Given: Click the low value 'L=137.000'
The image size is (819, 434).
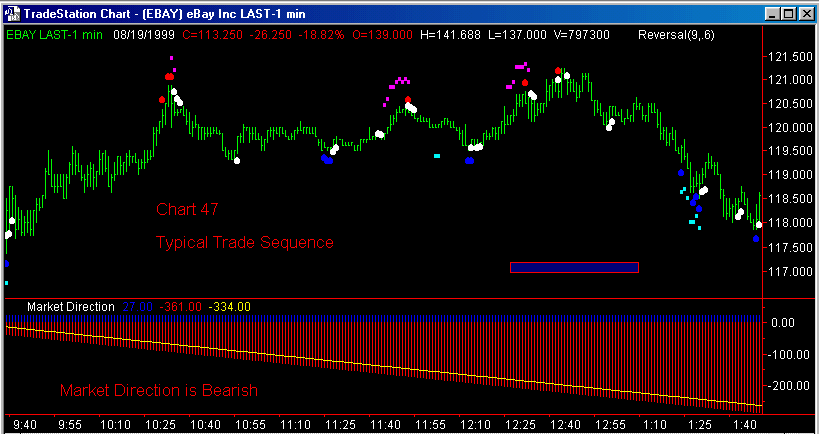Looking at the screenshot, I should (x=518, y=36).
